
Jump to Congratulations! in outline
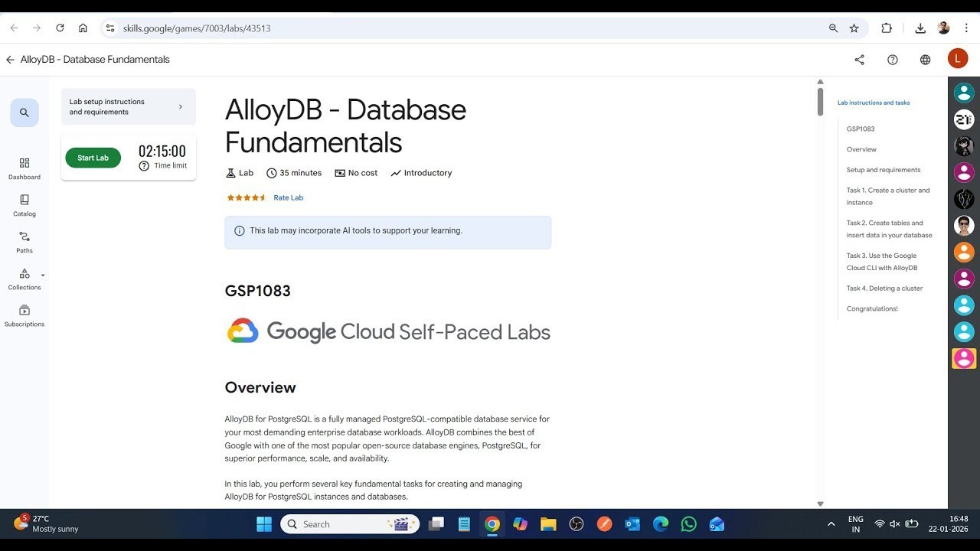(x=872, y=308)
